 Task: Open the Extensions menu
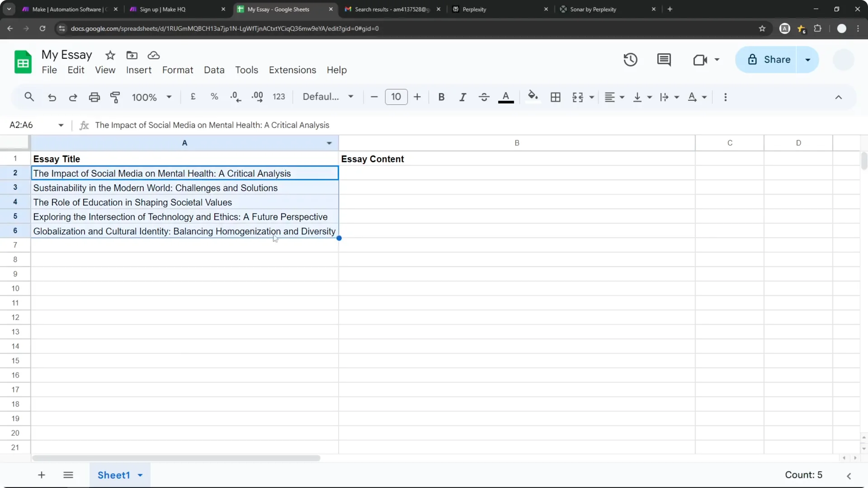coord(292,70)
